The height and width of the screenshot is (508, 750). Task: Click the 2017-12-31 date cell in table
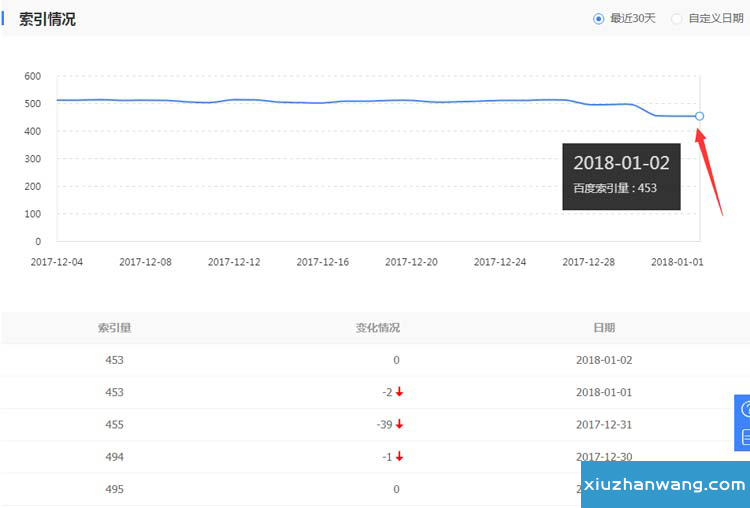(x=604, y=425)
